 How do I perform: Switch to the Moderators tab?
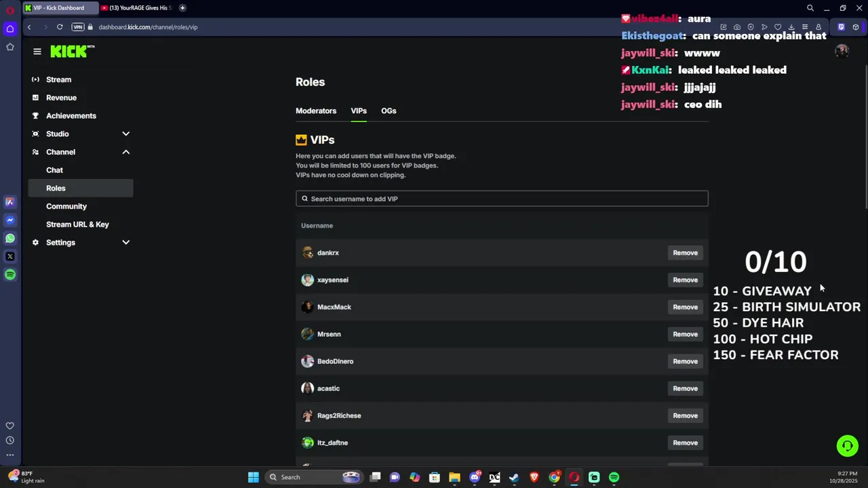tap(316, 110)
